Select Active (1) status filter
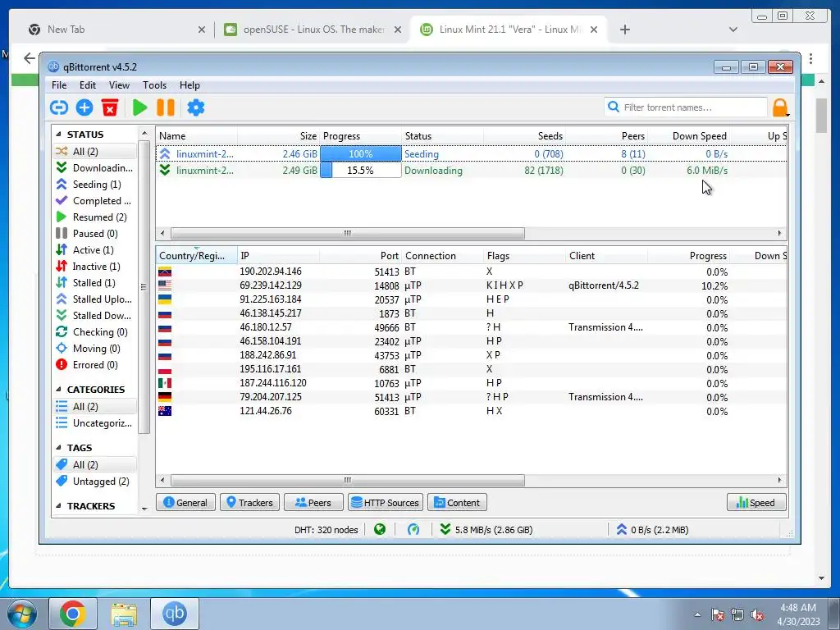Viewport: 840px width, 630px height. [x=94, y=250]
